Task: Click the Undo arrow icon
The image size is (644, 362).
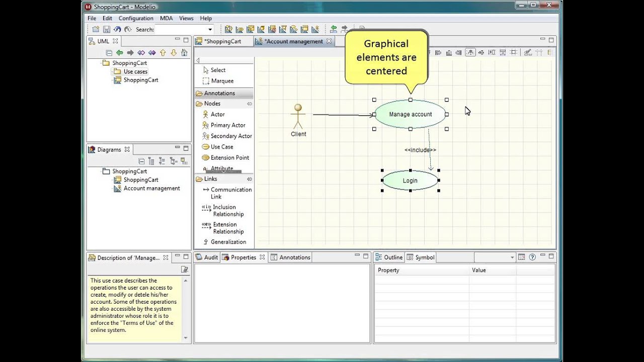Action: click(117, 30)
